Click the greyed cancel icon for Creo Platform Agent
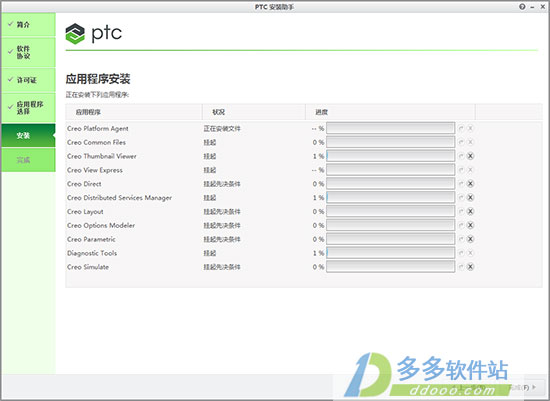 pyautogui.click(x=470, y=128)
